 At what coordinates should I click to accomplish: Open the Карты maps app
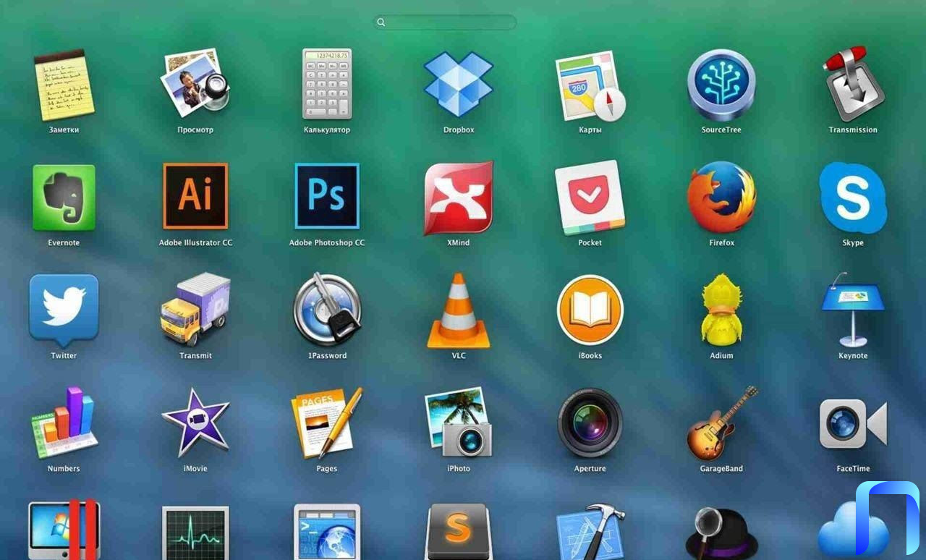590,85
